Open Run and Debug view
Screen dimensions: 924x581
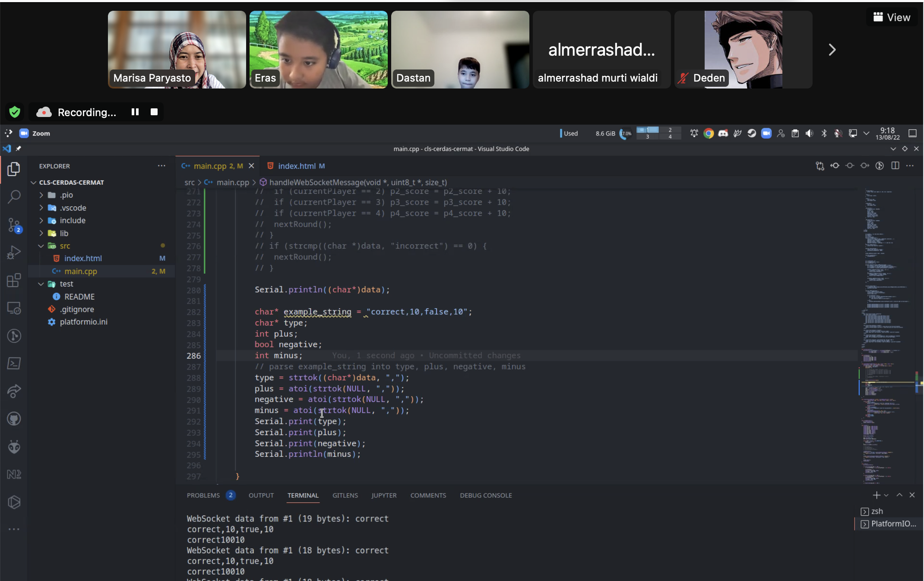[x=14, y=253]
